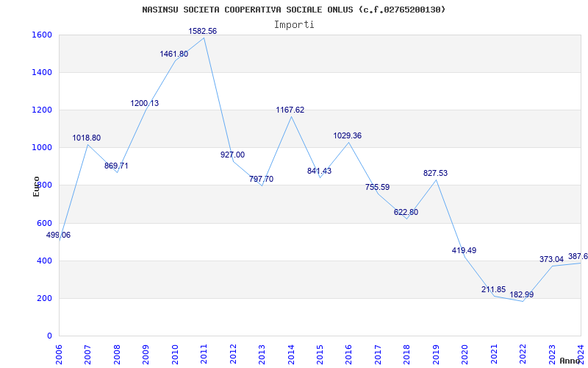588x368 pixels.
Task: Select the 373.04 data label
Action: point(552,259)
